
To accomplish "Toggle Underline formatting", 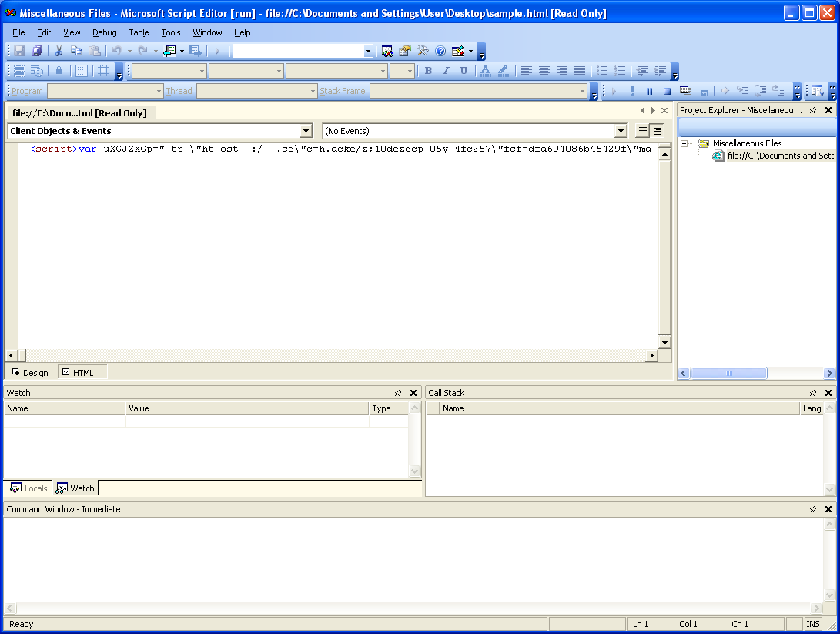I will click(464, 71).
